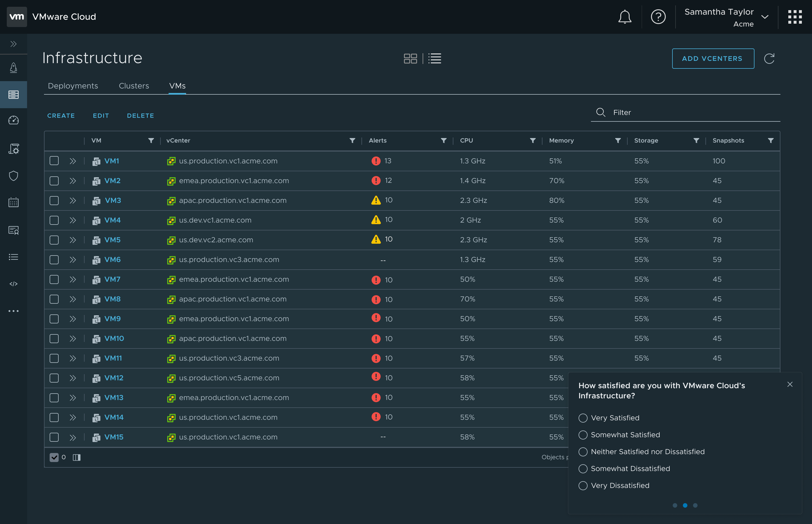812x524 pixels.
Task: Open the apps grid launcher
Action: [795, 17]
